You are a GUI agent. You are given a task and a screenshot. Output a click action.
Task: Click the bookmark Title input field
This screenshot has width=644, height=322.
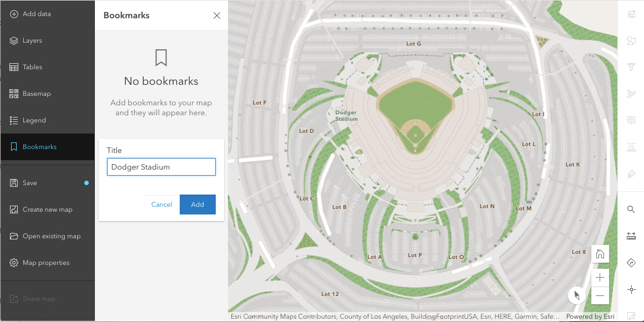coord(161,167)
